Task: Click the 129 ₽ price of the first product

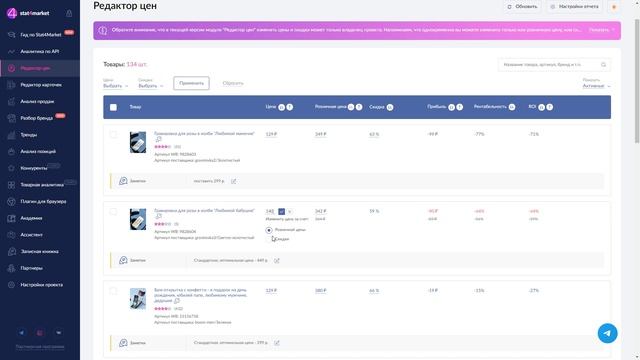Action: pos(271,134)
